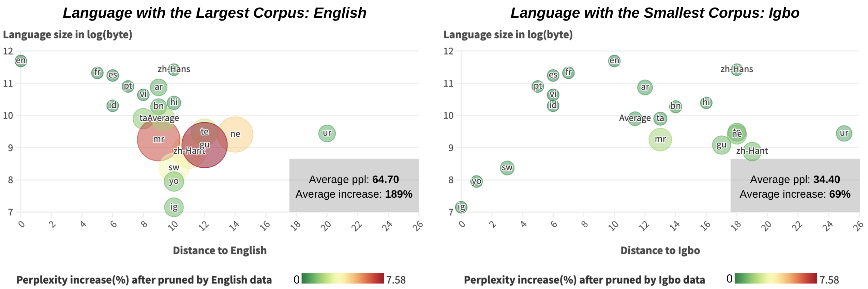
Task: Click the Igbo data perplexity color gradient bar
Action: tap(776, 278)
